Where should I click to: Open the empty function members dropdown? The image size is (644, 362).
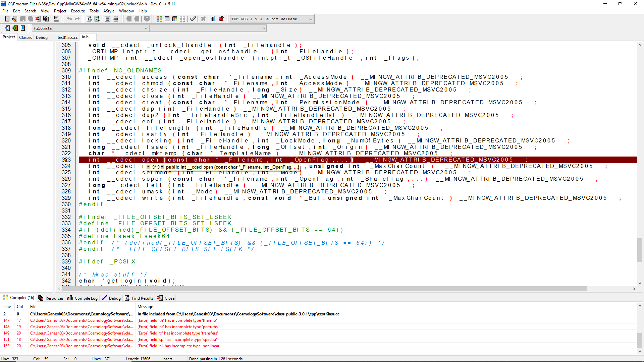[x=208, y=28]
